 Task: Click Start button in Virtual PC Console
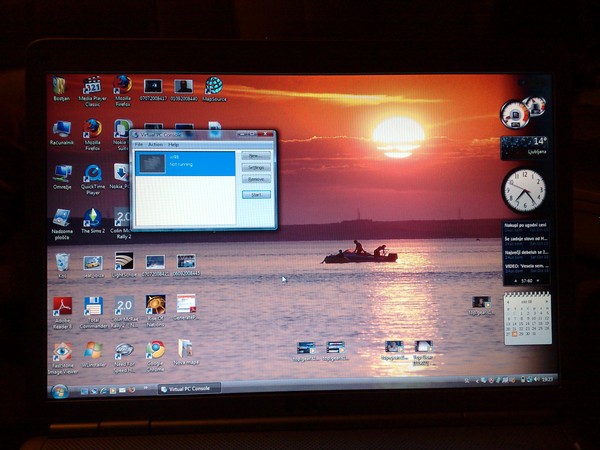pyautogui.click(x=256, y=195)
